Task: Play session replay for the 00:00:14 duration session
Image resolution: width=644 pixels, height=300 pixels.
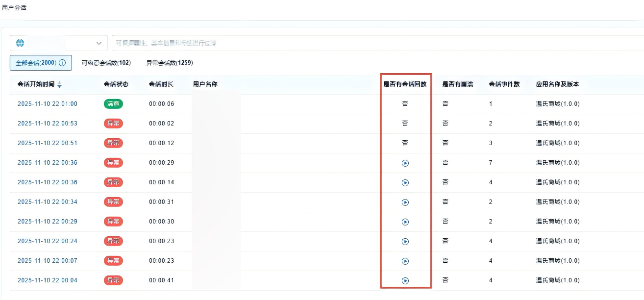Action: coord(405,182)
